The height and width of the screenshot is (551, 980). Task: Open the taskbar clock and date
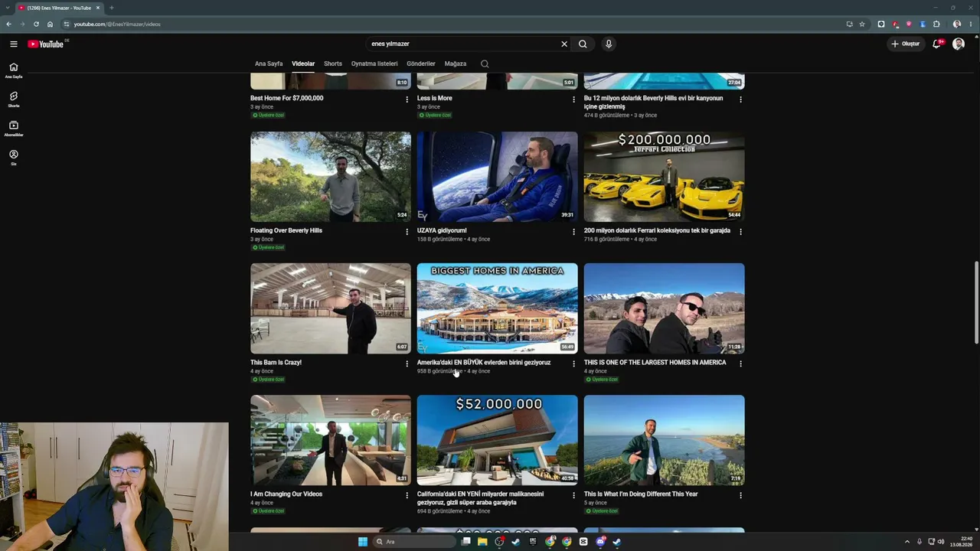pos(961,542)
